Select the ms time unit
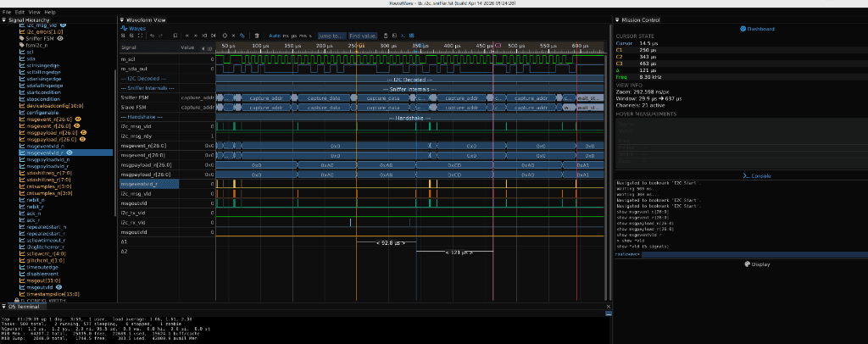 [x=303, y=36]
